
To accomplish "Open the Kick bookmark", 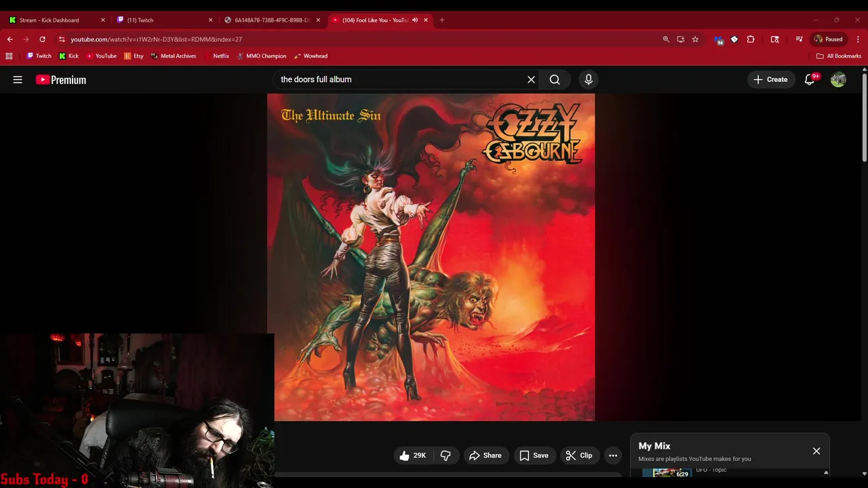I will pyautogui.click(x=68, y=56).
